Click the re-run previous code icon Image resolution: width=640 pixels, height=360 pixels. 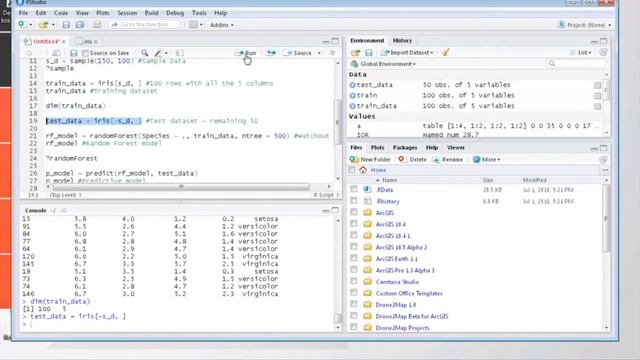click(271, 53)
